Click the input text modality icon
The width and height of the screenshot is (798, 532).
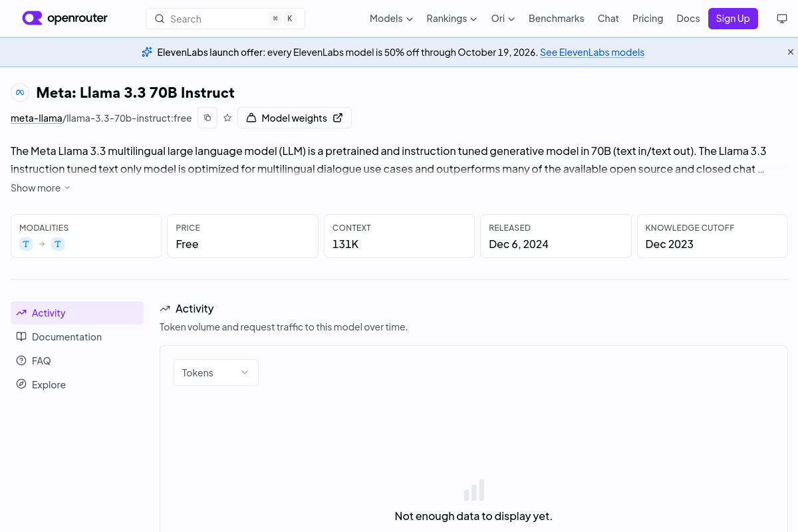26,244
